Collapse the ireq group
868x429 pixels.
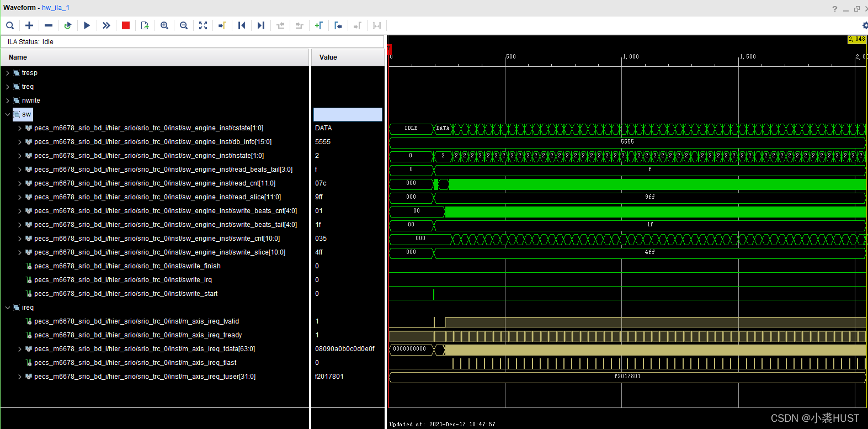tap(8, 308)
